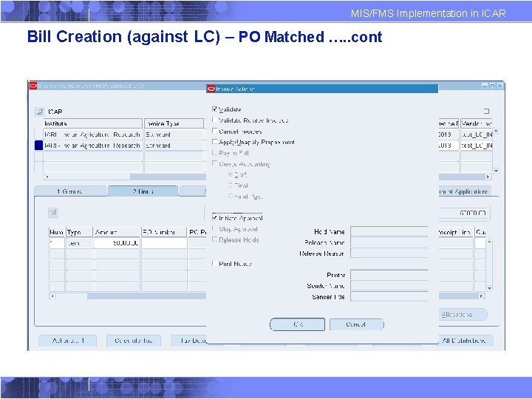Image resolution: width=532 pixels, height=399 pixels.
Task: Click the All Distributions button
Action: click(465, 341)
